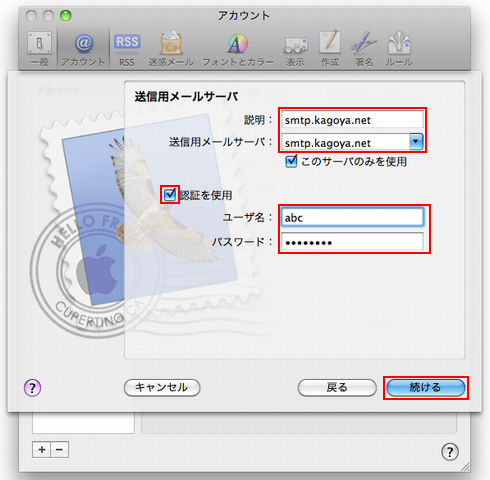Click the 説明 field containing smtp.kagoya.net
490x480 pixels.
(352, 119)
